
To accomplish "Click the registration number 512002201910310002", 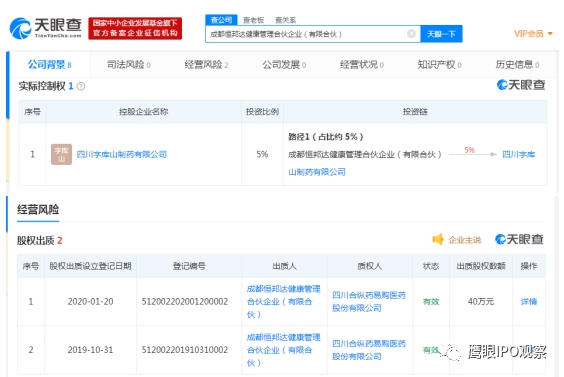I will point(185,350).
